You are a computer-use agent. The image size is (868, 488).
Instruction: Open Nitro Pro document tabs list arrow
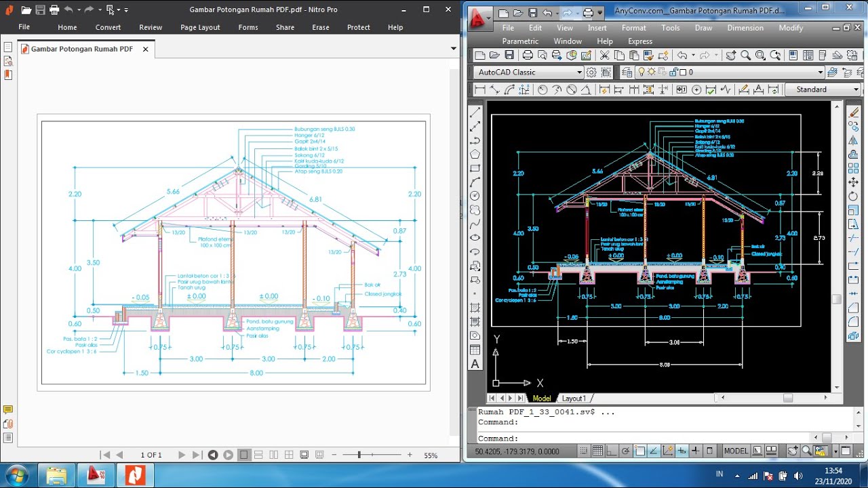click(x=454, y=49)
